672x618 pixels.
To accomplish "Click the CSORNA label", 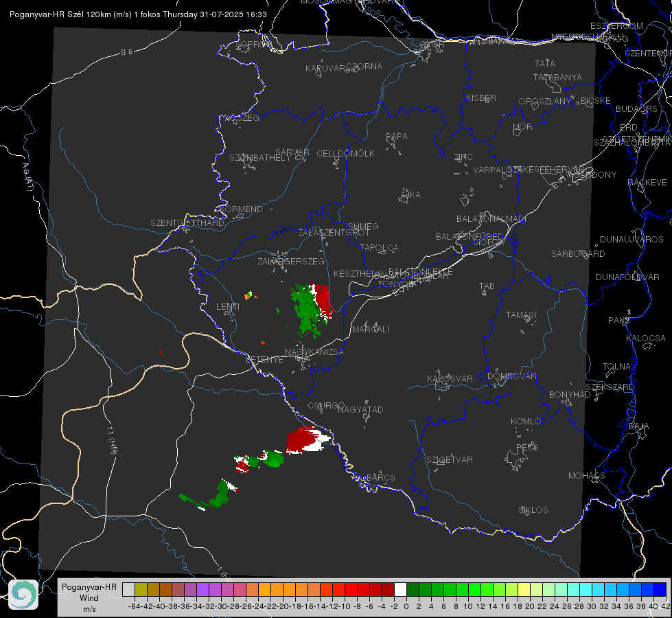I will [x=364, y=67].
